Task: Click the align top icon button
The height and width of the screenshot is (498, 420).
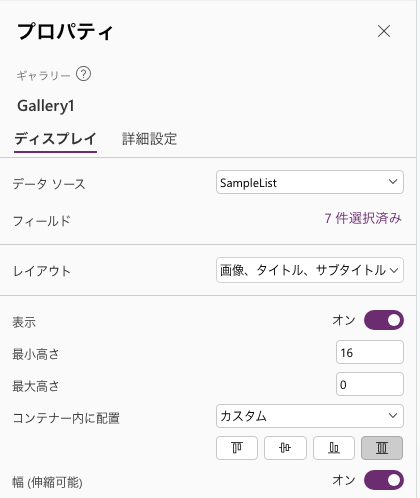Action: 237,448
